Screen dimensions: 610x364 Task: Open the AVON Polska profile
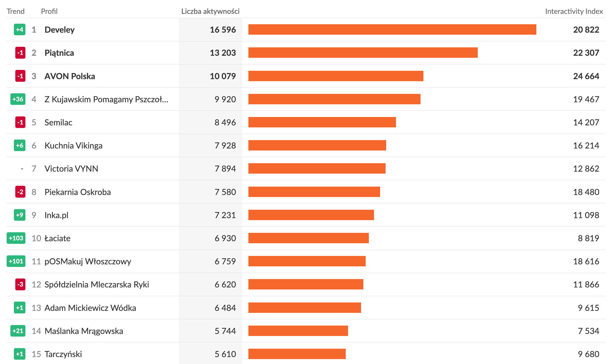click(70, 76)
